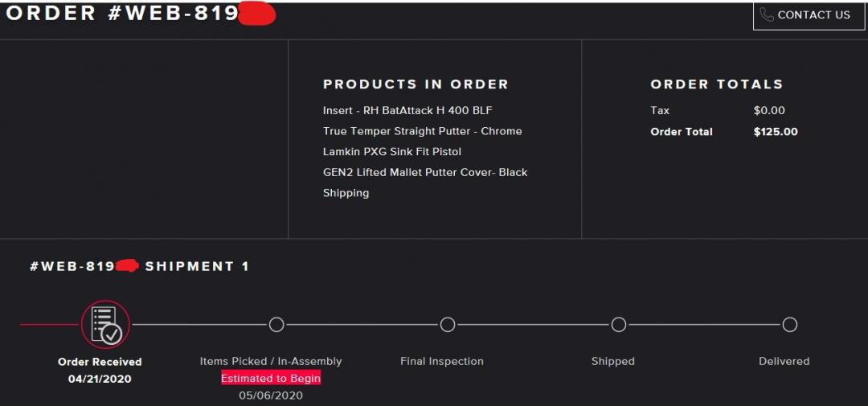The height and width of the screenshot is (406, 868).
Task: Click the Order Received checklist icon
Action: 105,324
